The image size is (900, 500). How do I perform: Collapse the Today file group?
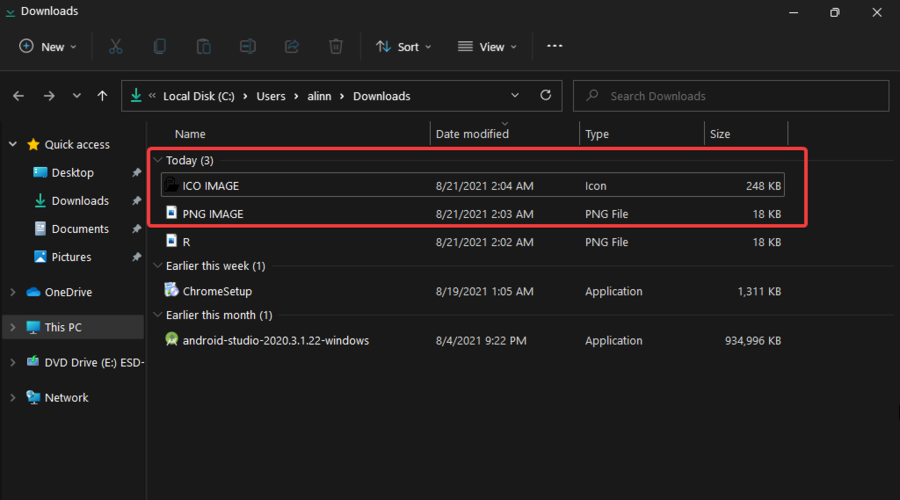click(x=157, y=160)
